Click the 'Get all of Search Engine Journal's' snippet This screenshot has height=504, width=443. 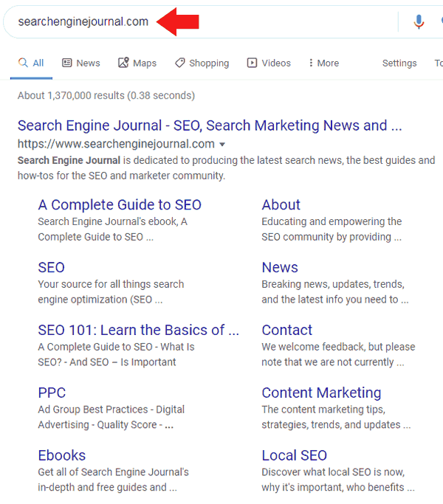[113, 480]
